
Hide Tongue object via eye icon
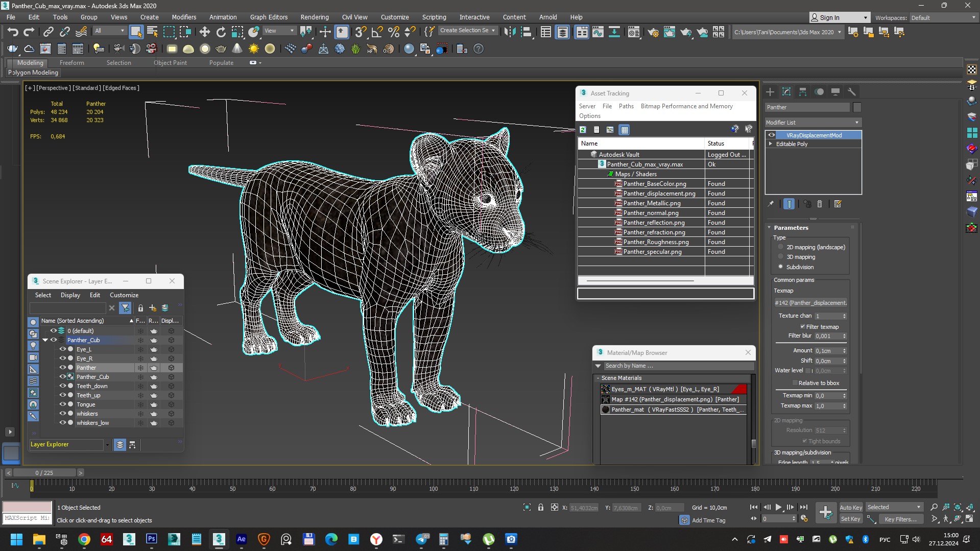pyautogui.click(x=63, y=404)
